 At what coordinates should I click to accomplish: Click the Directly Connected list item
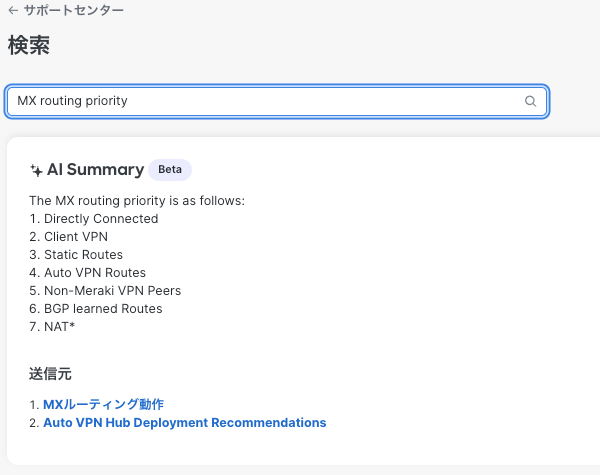pyautogui.click(x=101, y=219)
